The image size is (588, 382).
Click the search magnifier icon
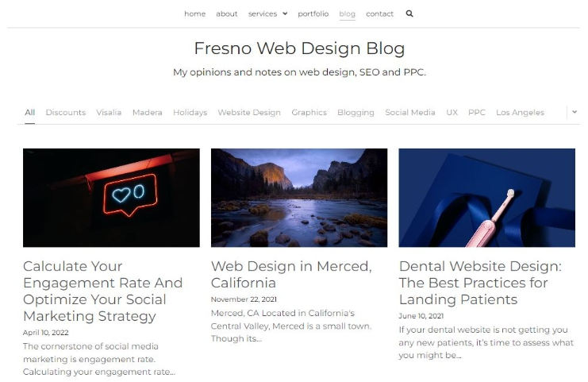(x=409, y=14)
